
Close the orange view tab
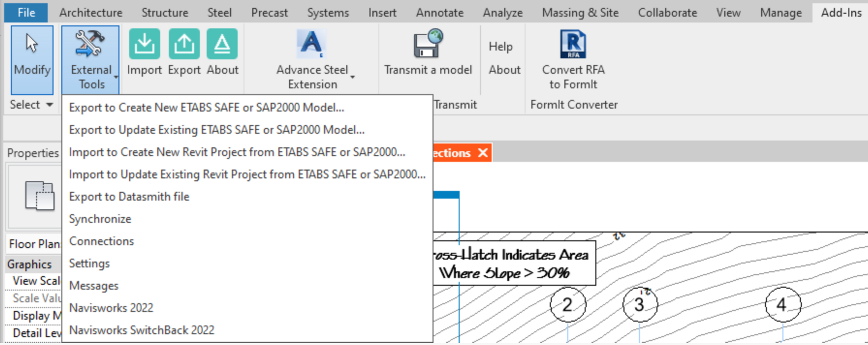point(483,153)
